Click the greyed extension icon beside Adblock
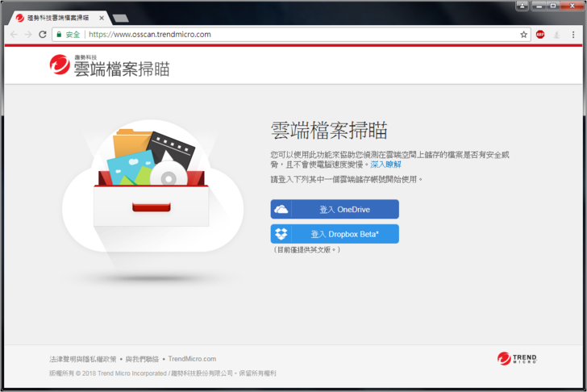Viewport: 587px width, 392px height. tap(556, 35)
